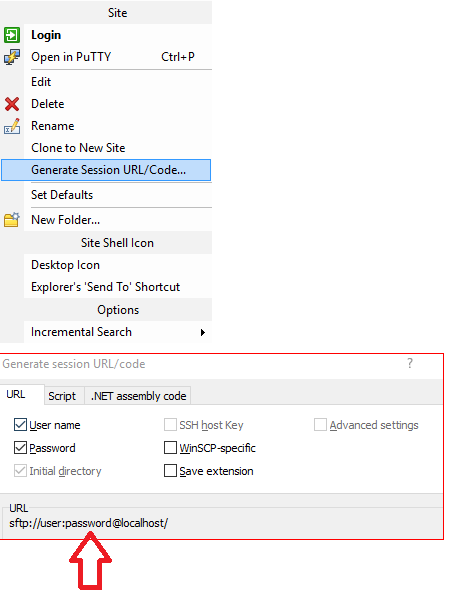The width and height of the screenshot is (450, 616).
Task: Enable the WinSCP-specific checkbox
Action: click(170, 447)
